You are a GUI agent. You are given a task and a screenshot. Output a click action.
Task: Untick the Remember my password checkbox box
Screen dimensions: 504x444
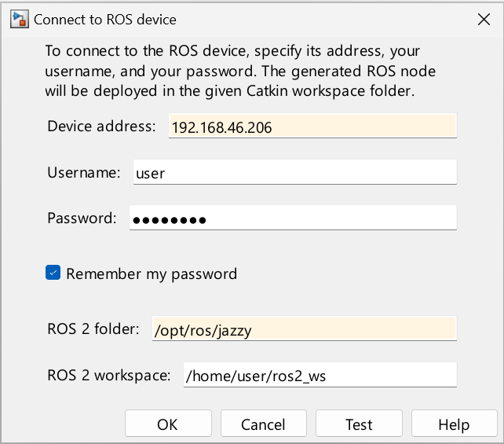click(x=53, y=273)
